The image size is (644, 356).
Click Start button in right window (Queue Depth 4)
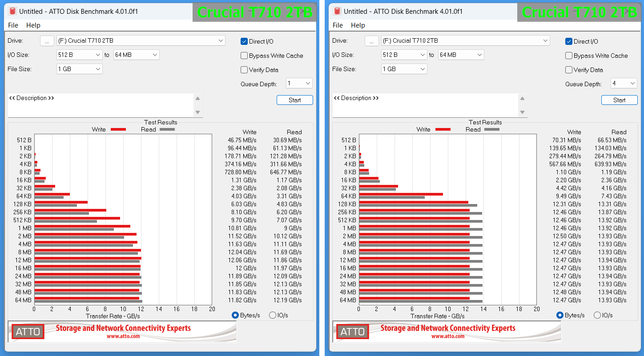click(x=619, y=100)
